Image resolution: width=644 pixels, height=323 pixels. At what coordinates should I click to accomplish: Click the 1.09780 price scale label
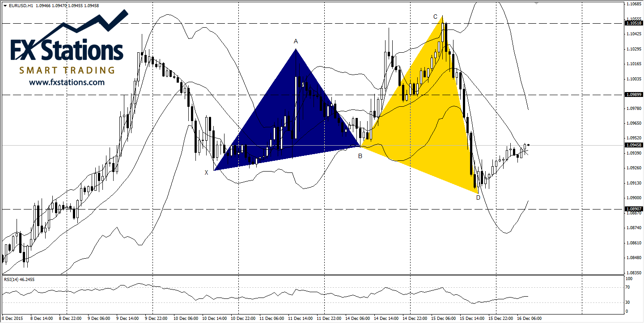[x=634, y=108]
